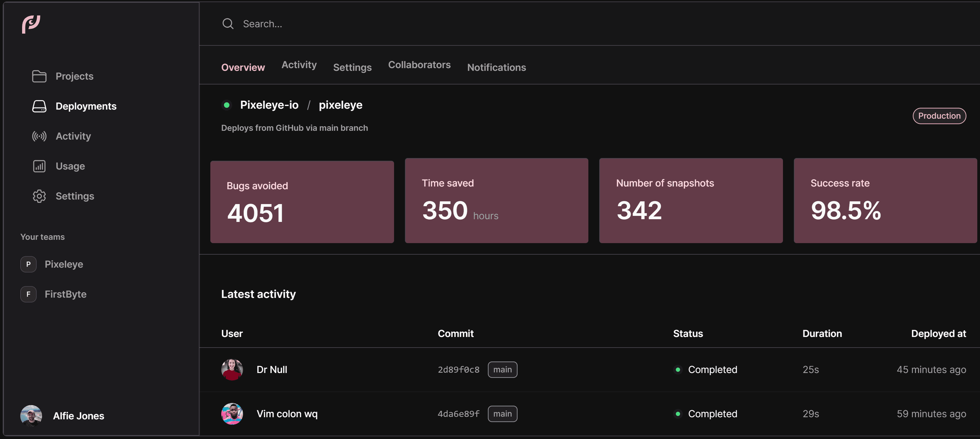Image resolution: width=980 pixels, height=439 pixels.
Task: Switch to the Activity tab
Action: click(x=299, y=65)
